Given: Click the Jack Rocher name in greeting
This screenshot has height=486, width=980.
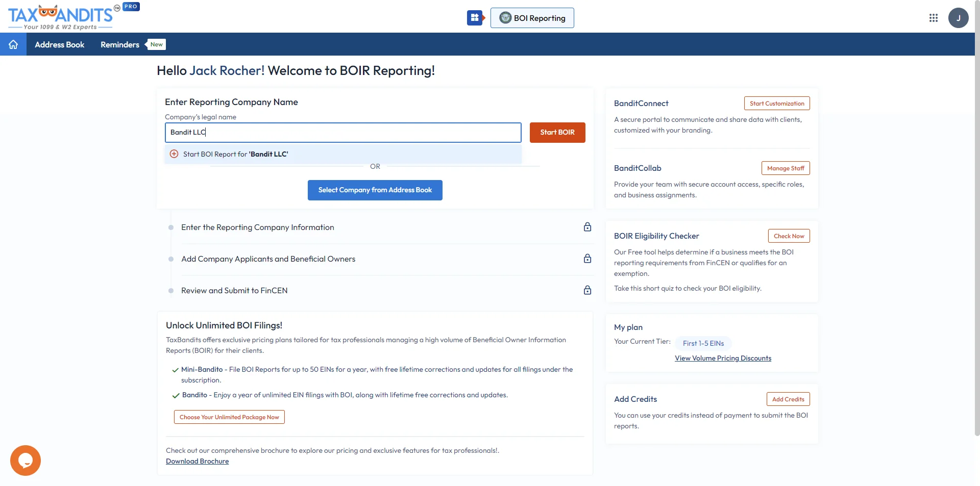Looking at the screenshot, I should [x=227, y=70].
